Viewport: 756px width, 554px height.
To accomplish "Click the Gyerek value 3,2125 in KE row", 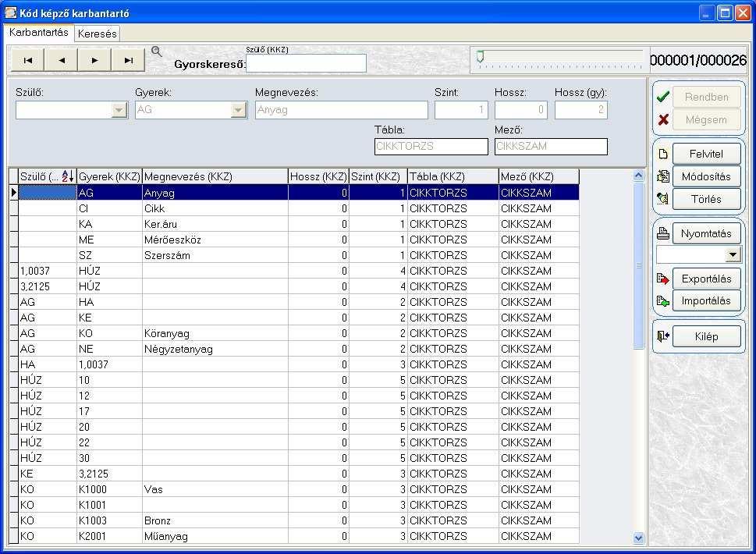I will [x=109, y=474].
